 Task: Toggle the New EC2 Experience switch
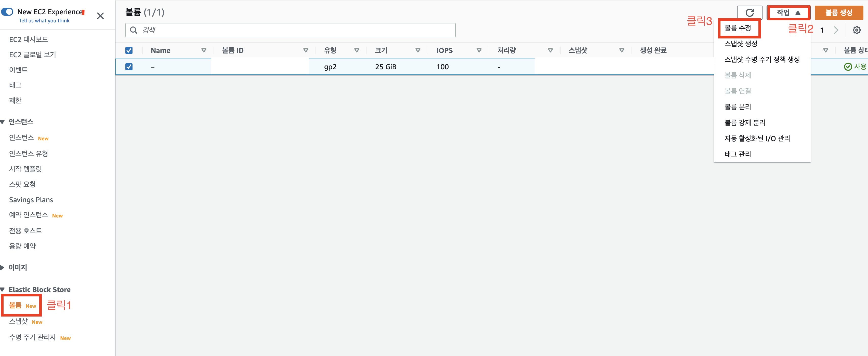7,12
